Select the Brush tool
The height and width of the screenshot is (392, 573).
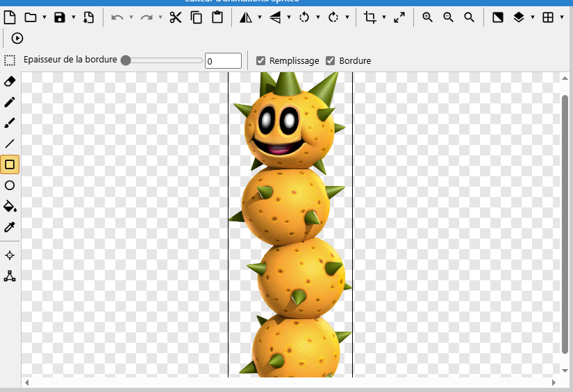(x=10, y=123)
